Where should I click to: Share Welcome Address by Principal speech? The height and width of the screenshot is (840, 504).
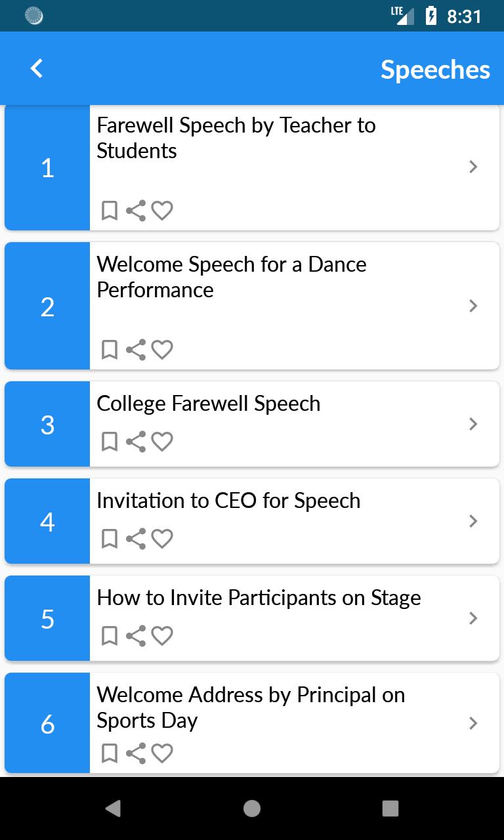pos(136,753)
